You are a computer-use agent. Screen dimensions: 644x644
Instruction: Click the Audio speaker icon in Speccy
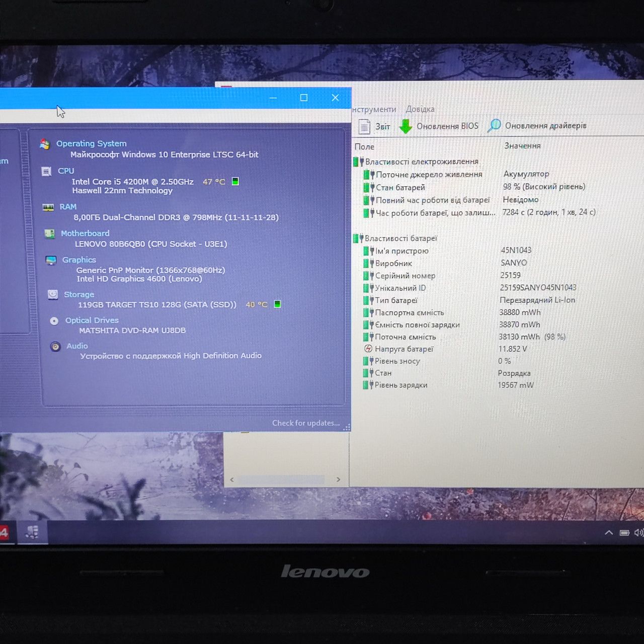point(55,347)
